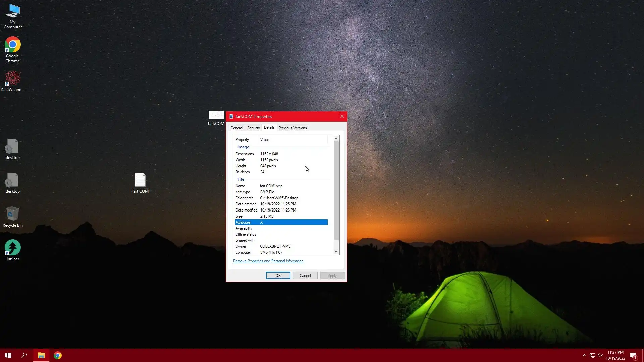The image size is (644, 362).
Task: Unmute using the tray volume icon
Action: (600, 355)
